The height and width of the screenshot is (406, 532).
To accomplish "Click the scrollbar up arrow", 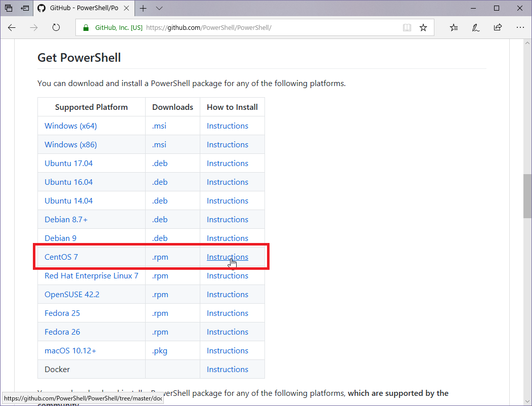I will pos(527,43).
